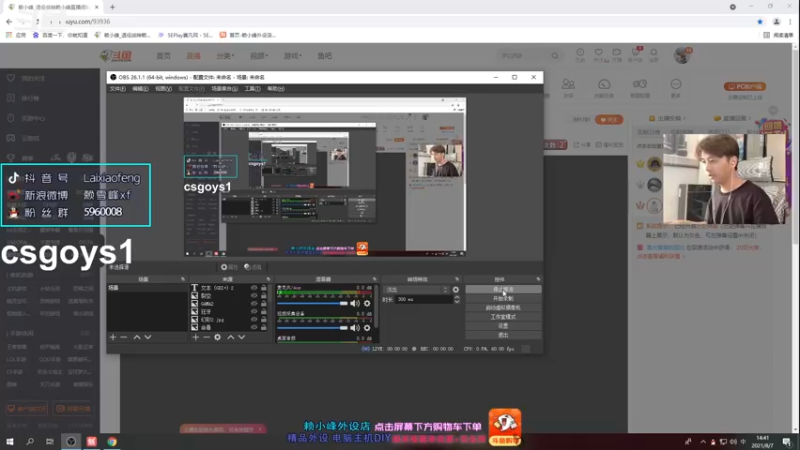Open the Chrome icon in the Windows taskbar
Image resolution: width=800 pixels, height=450 pixels.
(112, 442)
